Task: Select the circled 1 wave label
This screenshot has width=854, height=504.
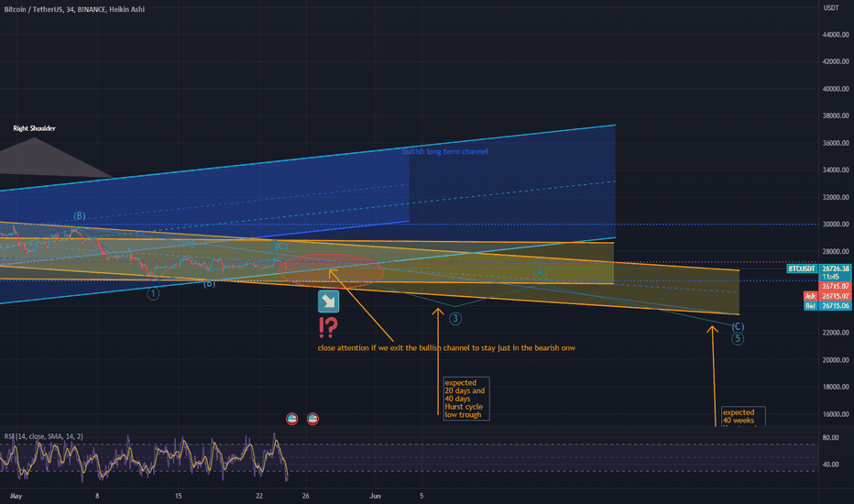Action: point(153,294)
